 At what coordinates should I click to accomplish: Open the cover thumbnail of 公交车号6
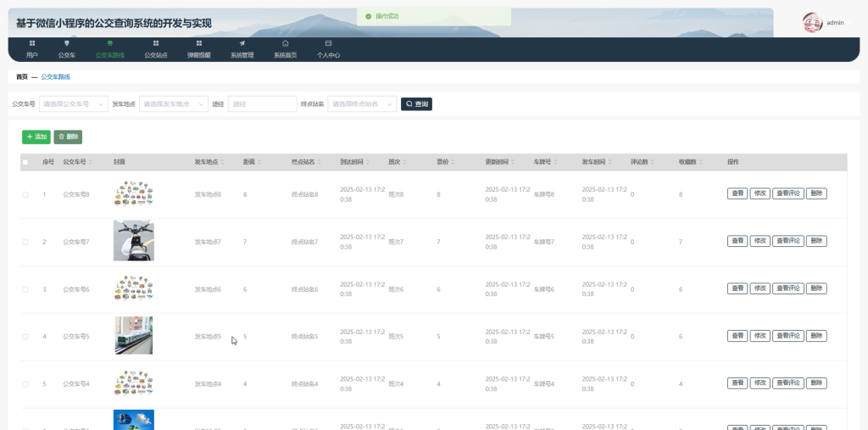(x=133, y=288)
